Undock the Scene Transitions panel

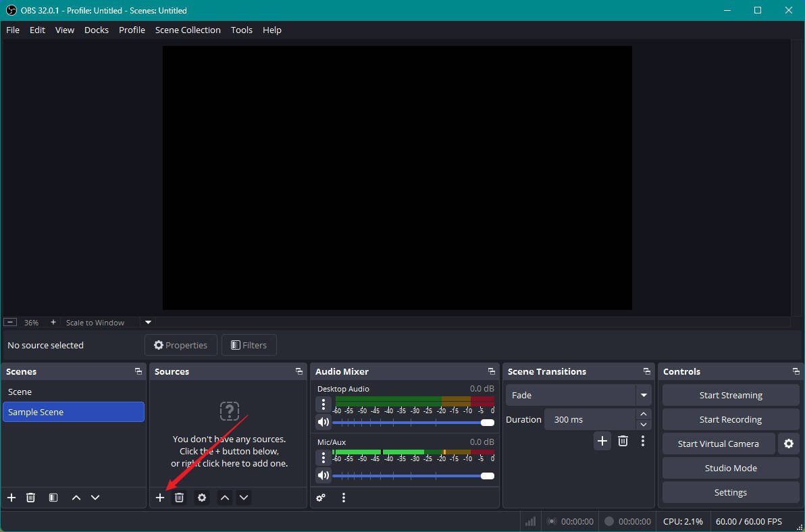[647, 371]
